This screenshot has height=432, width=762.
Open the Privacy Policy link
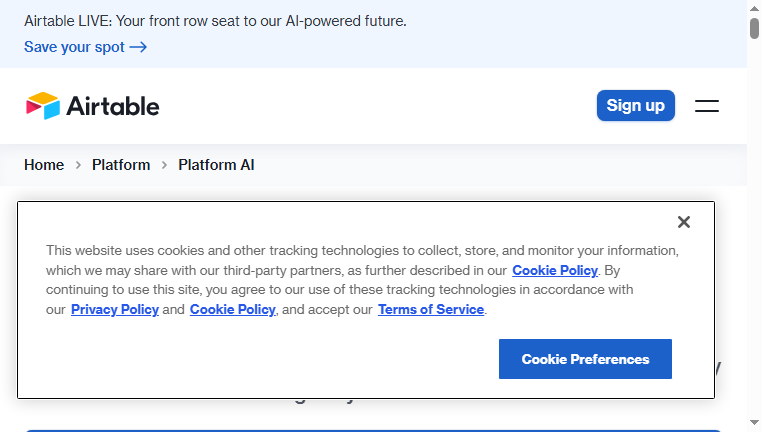115,310
